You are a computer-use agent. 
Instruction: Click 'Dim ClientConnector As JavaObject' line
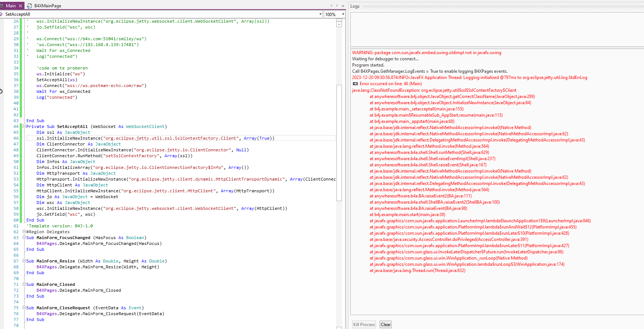tap(79, 144)
